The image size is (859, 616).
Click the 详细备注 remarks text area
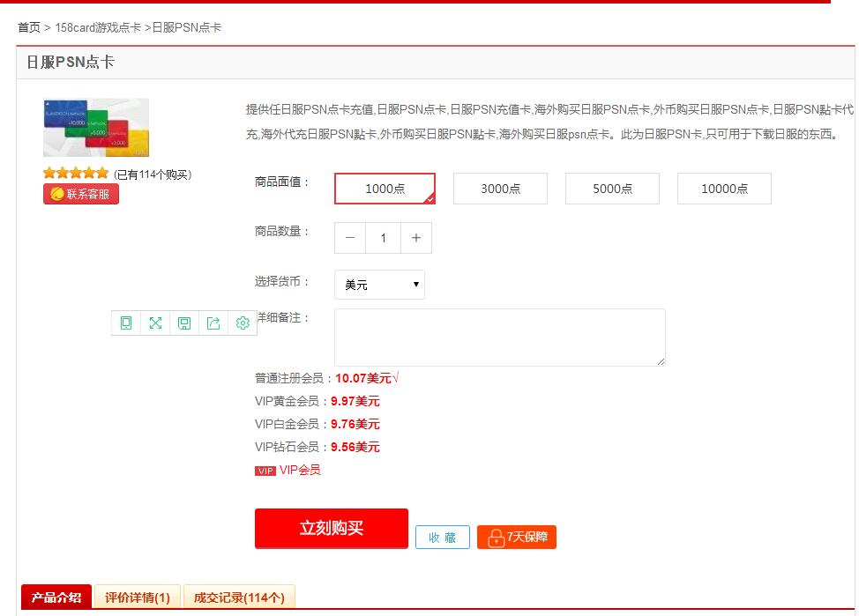(x=500, y=338)
